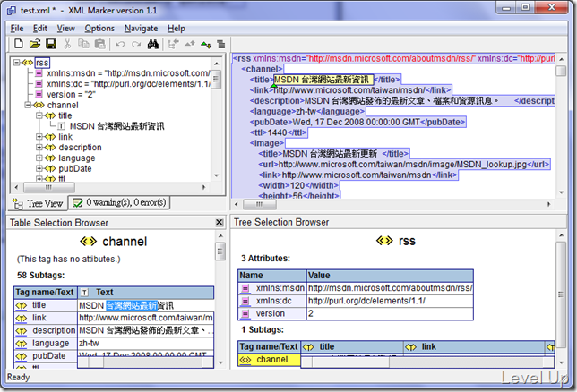Image resolution: width=577 pixels, height=392 pixels.
Task: Select the rss node in tree
Action: tap(42, 63)
